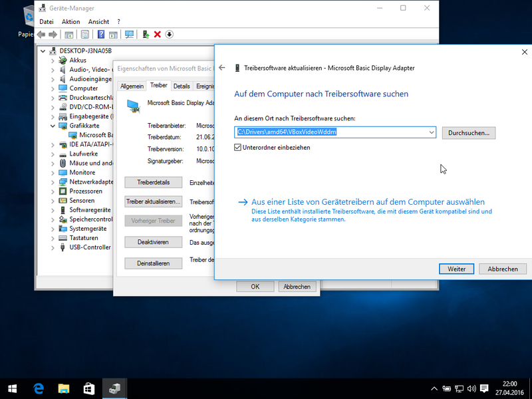Image resolution: width=532 pixels, height=399 pixels.
Task: Click the Scan for hardware changes toolbar icon
Action: tap(128, 35)
